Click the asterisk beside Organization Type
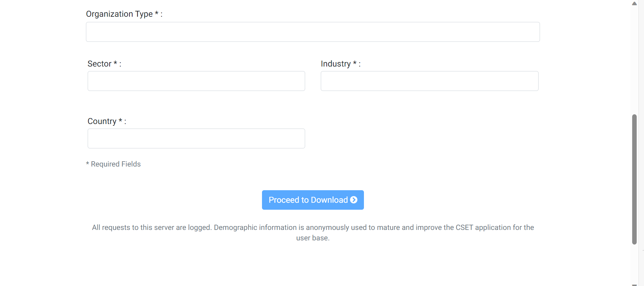Image resolution: width=644 pixels, height=286 pixels. [x=157, y=13]
